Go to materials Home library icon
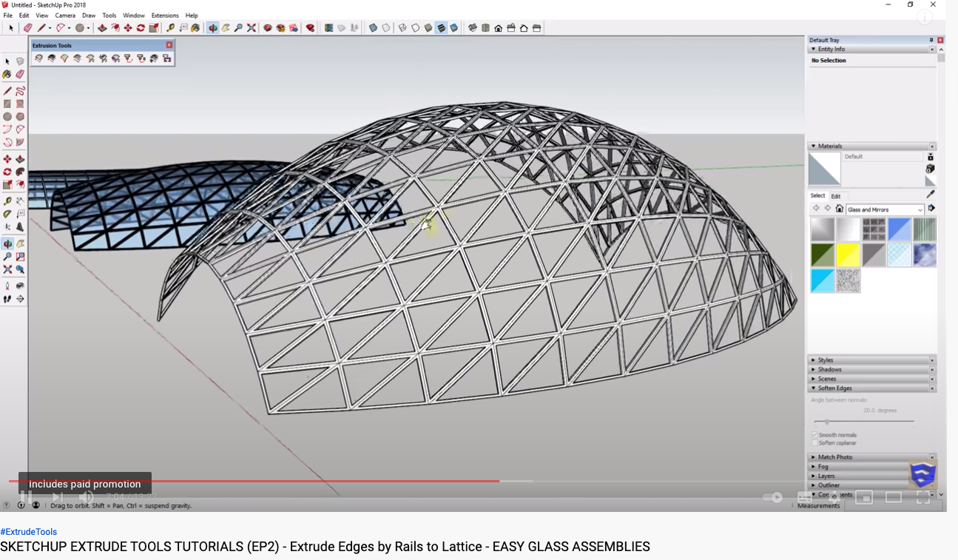 coord(839,209)
